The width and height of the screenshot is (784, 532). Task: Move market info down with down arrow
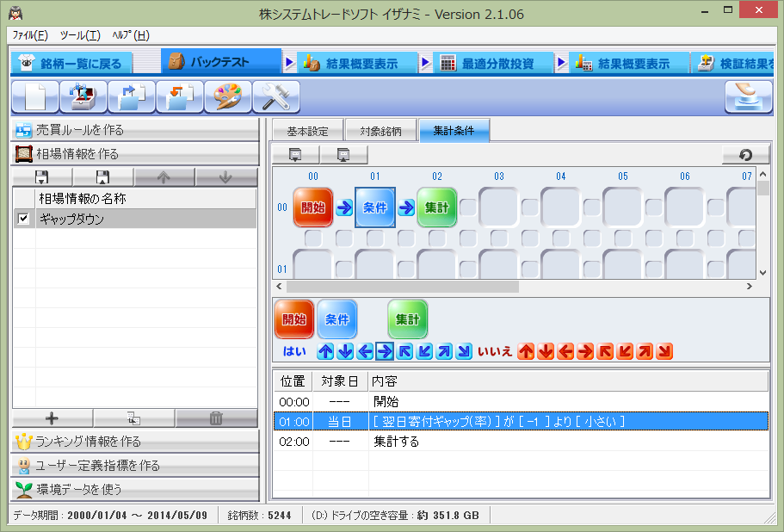click(x=225, y=177)
